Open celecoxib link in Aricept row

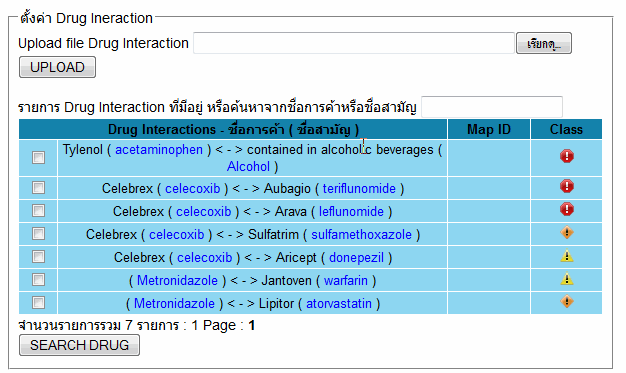click(x=205, y=258)
